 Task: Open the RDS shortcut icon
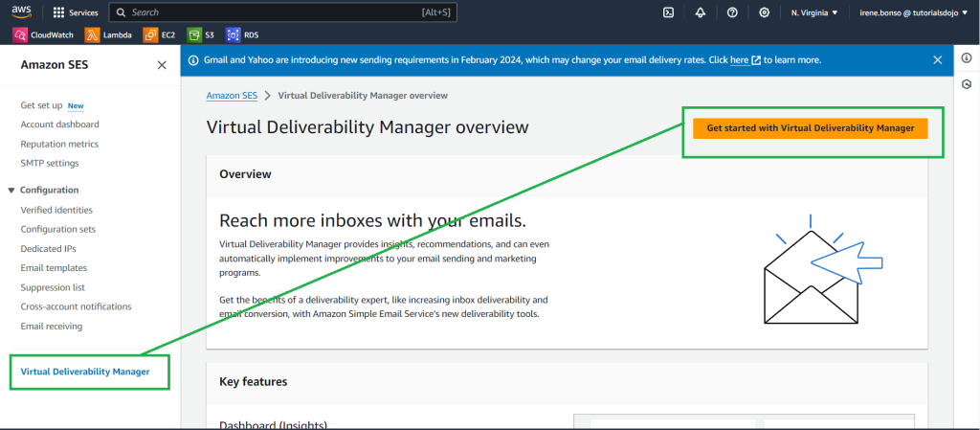point(234,35)
